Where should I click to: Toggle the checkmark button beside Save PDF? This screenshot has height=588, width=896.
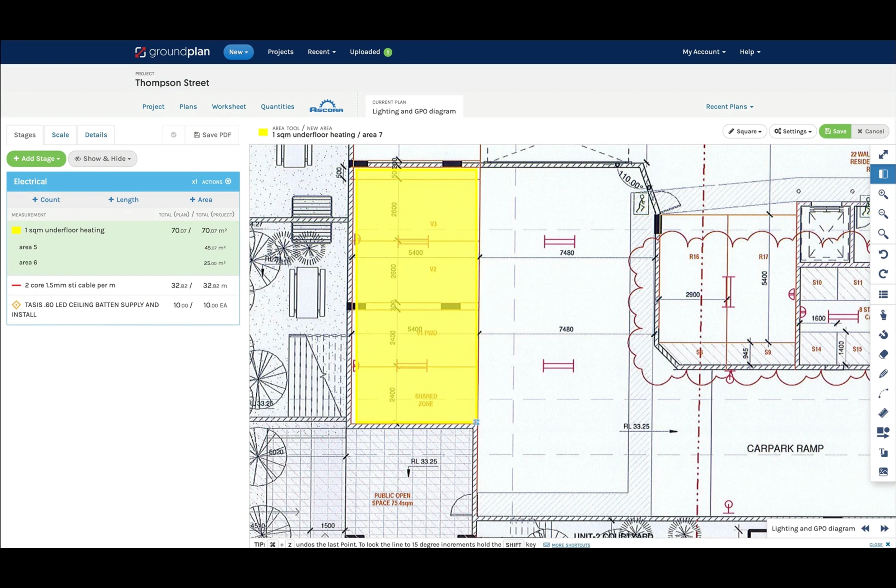pos(174,135)
